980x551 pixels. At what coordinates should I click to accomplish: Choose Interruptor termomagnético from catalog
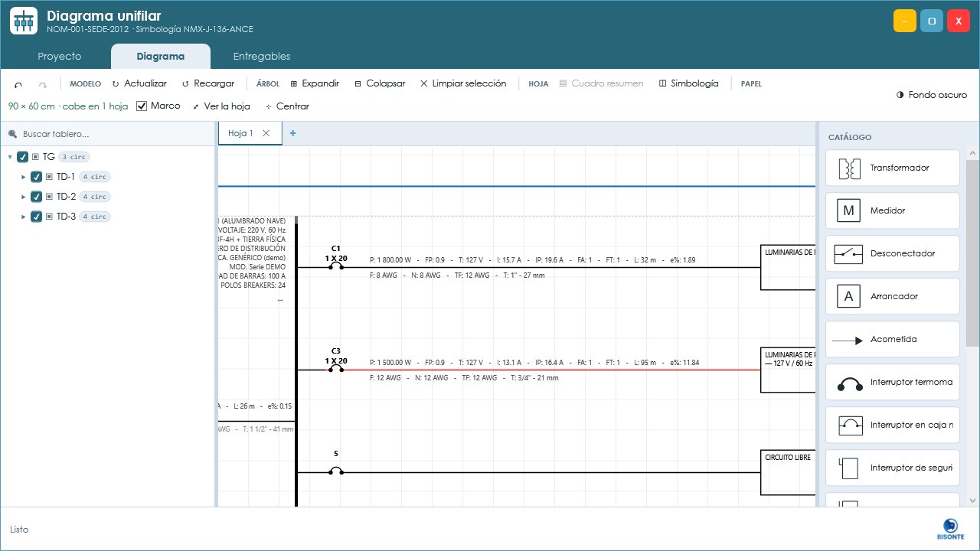893,382
